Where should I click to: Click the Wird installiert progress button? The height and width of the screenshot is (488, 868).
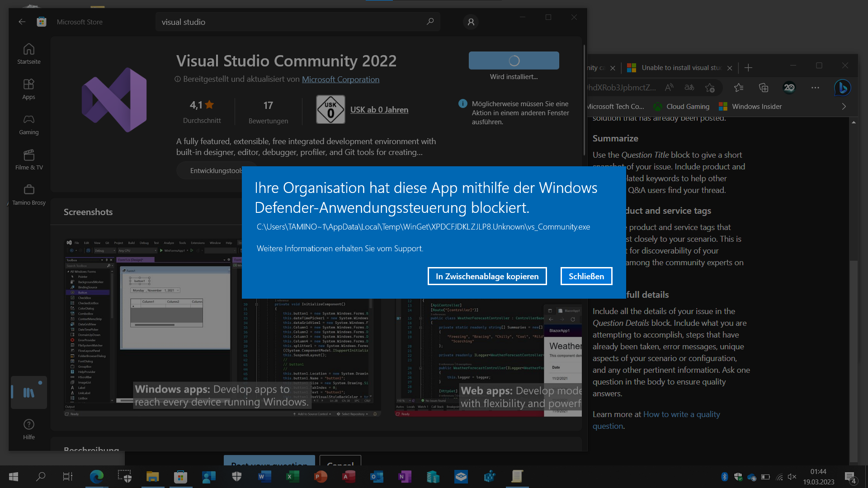coord(514,60)
